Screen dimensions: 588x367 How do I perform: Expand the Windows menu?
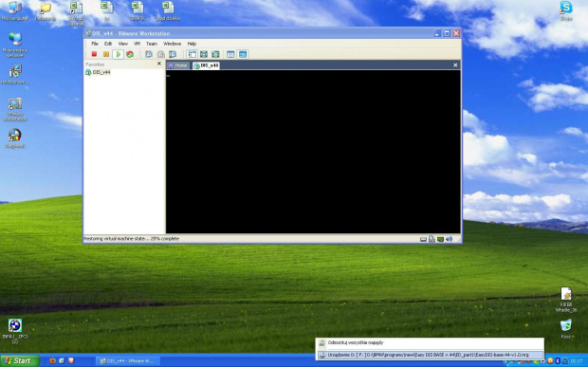(x=172, y=44)
